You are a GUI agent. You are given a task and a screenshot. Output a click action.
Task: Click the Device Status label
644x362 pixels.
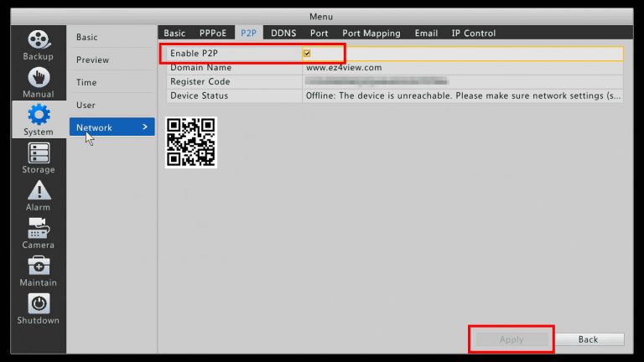click(200, 96)
